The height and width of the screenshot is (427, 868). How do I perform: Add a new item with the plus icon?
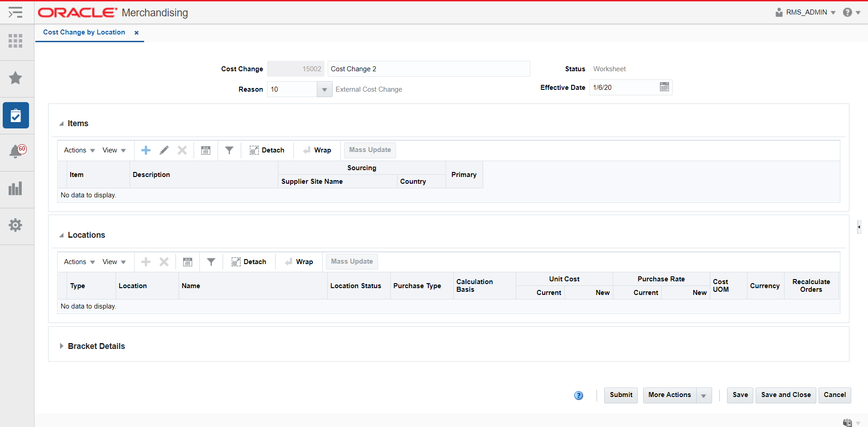tap(145, 150)
